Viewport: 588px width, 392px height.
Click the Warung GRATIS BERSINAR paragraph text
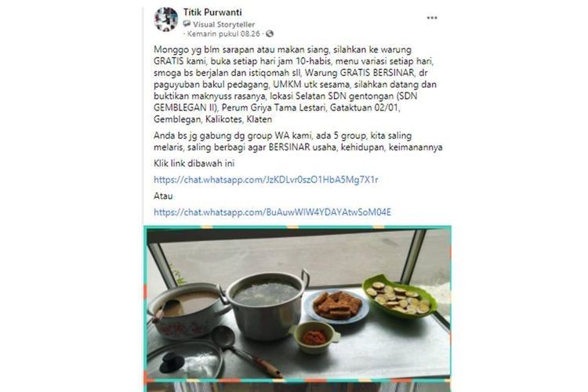(x=294, y=85)
